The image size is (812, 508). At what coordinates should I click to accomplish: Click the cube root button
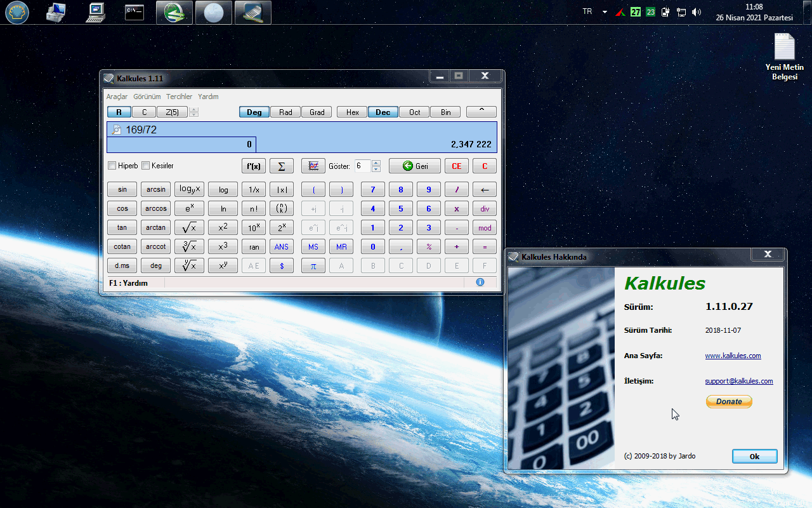pos(189,246)
